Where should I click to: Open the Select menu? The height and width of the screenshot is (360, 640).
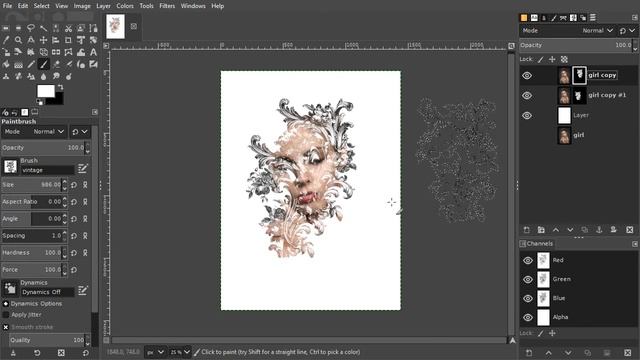(41, 6)
